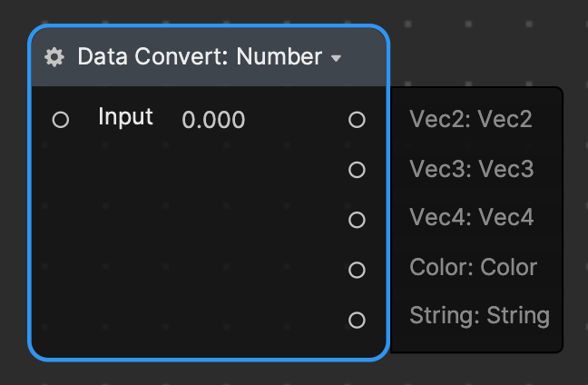
Task: Select the Vec3: Vec3 output label
Action: (472, 170)
